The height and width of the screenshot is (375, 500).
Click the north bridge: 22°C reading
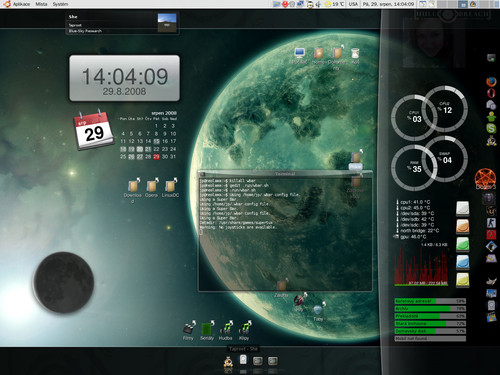point(418,231)
